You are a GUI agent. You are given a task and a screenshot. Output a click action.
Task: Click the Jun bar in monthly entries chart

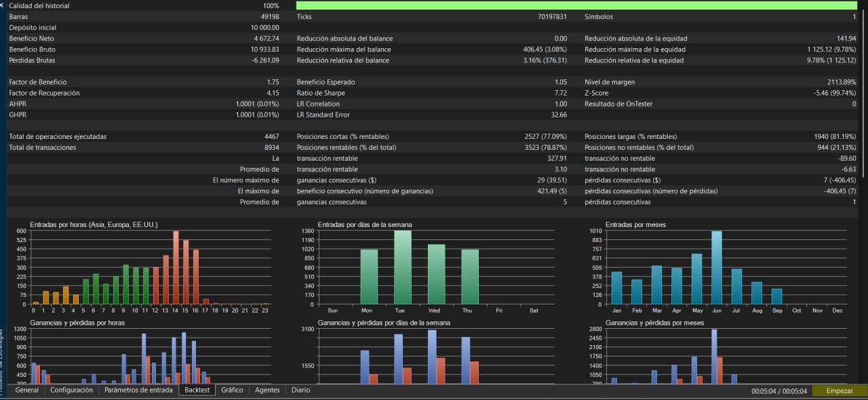[x=717, y=267]
